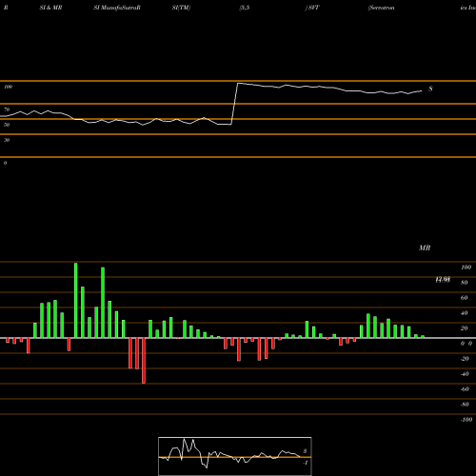The image size is (476, 476).
Task: Click the '-1' label in mini chart
Action: 305,463
